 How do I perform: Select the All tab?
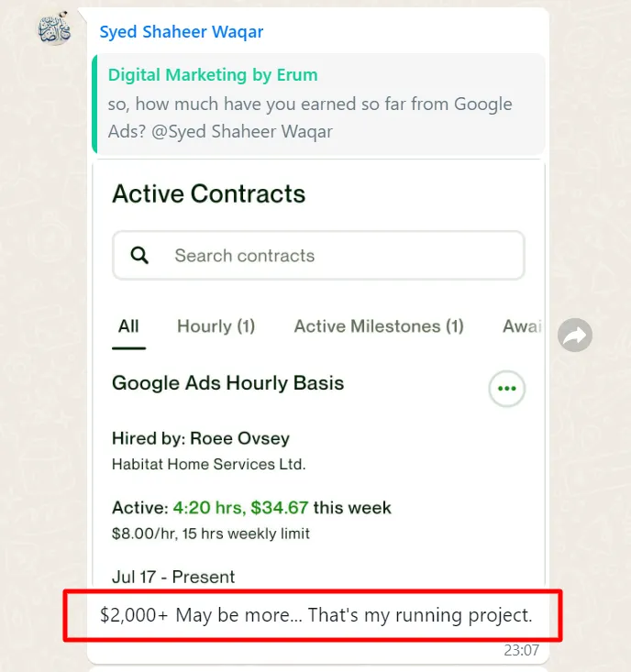128,326
